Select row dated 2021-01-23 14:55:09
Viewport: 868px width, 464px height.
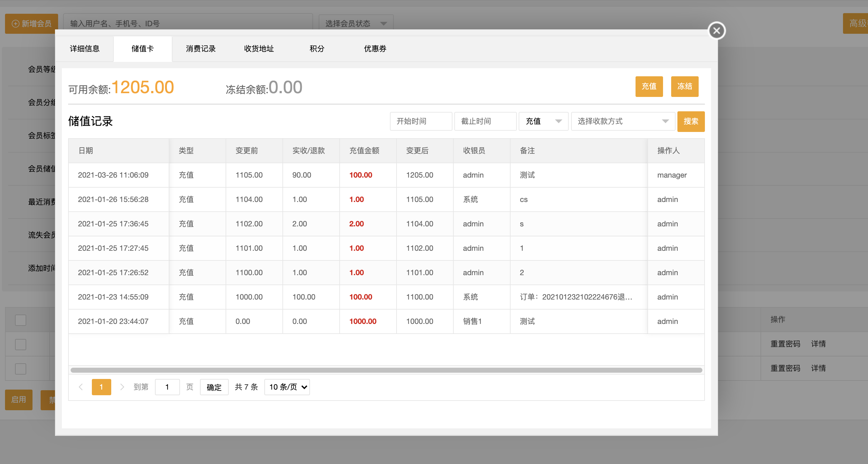coord(386,297)
